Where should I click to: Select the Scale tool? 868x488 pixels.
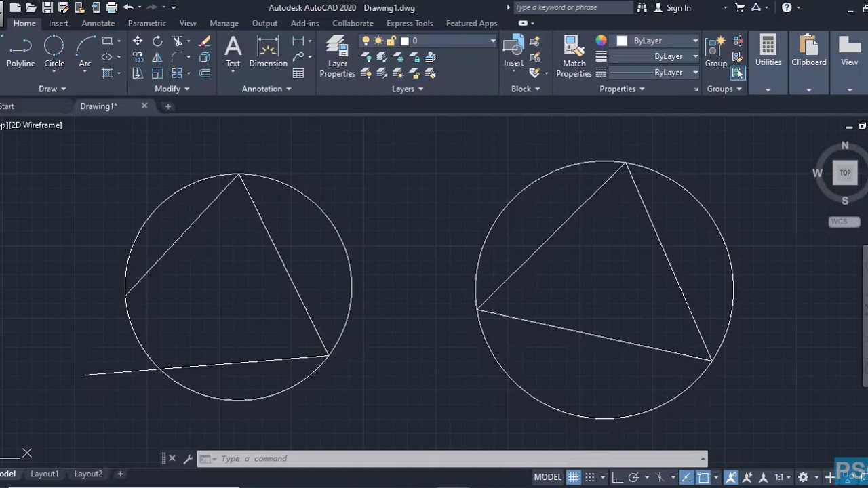157,73
